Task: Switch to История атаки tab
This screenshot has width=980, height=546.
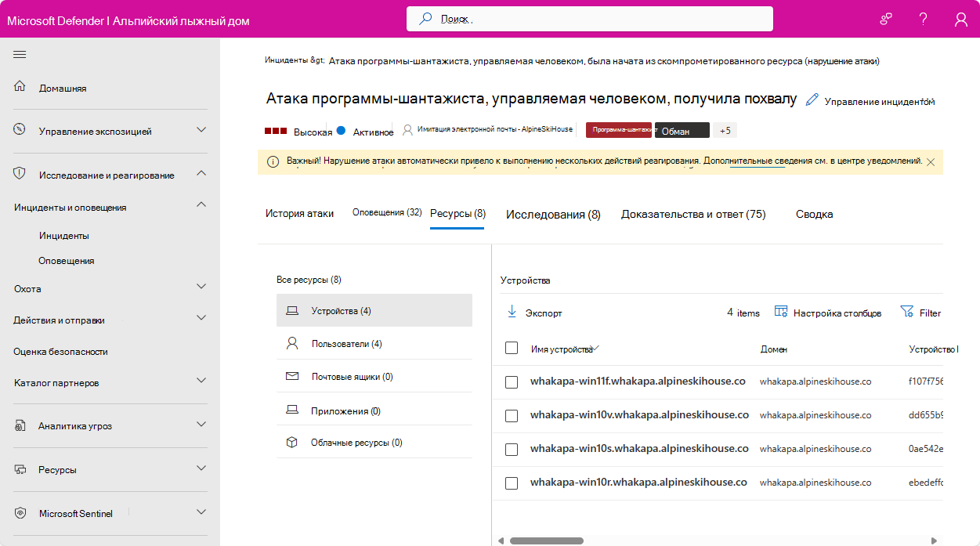Action: tap(299, 213)
